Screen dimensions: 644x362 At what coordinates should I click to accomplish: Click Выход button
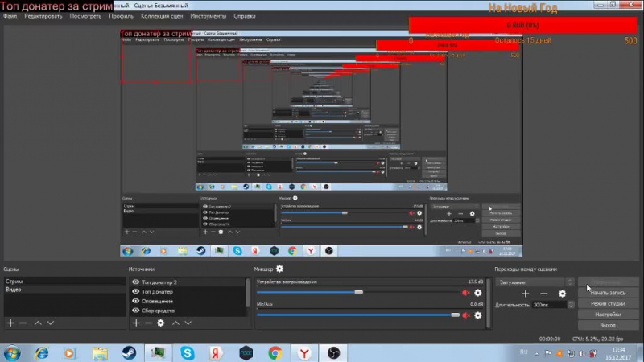click(x=608, y=325)
